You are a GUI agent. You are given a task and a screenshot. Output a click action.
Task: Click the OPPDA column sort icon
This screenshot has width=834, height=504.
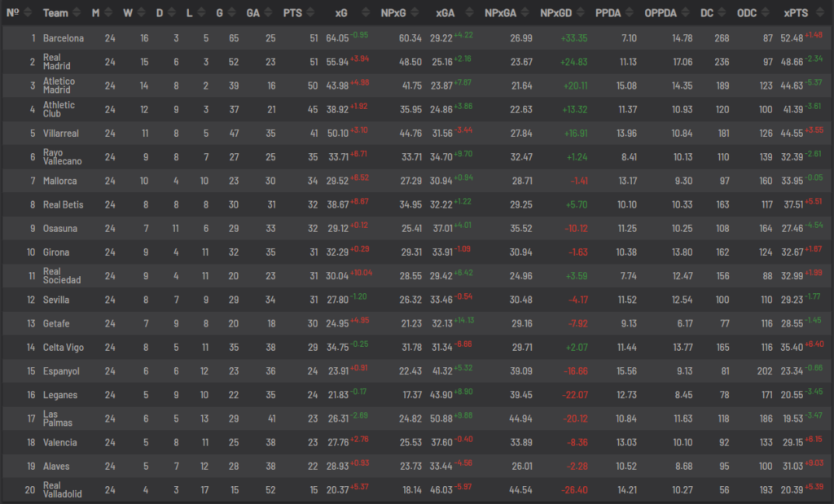tap(685, 13)
